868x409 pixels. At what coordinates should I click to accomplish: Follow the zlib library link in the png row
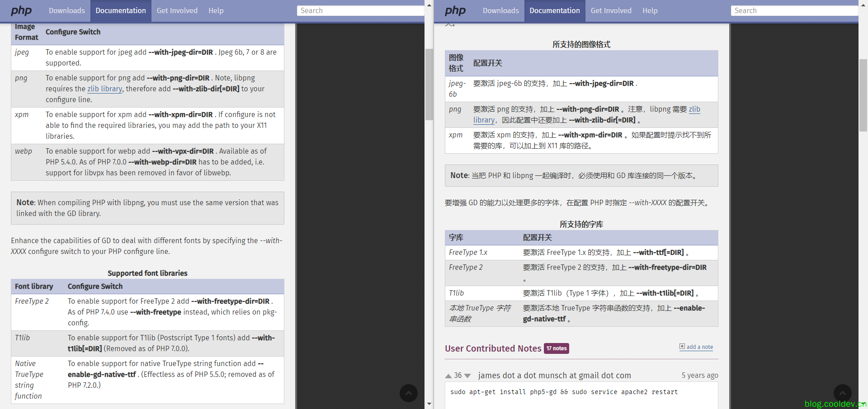[x=104, y=89]
